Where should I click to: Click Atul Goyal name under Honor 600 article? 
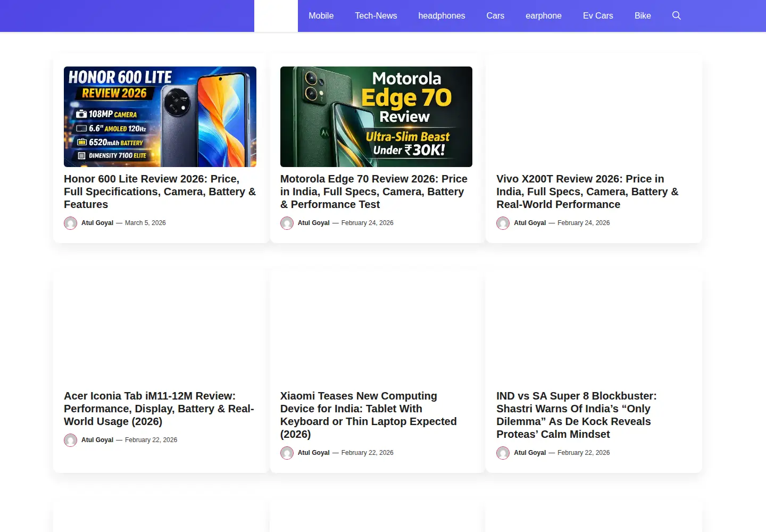pos(97,223)
